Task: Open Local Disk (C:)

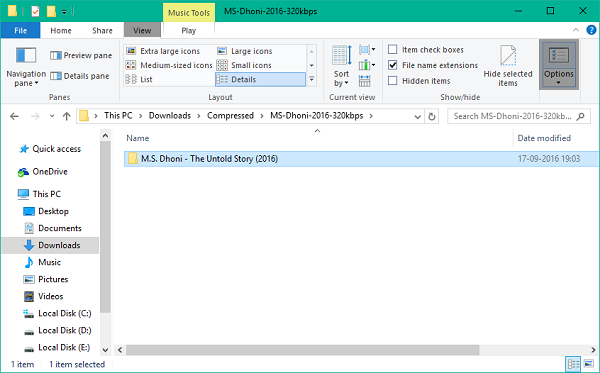Action: (57, 313)
